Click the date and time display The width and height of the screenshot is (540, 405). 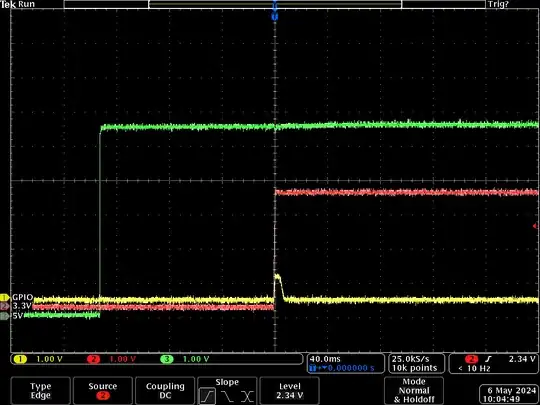[x=510, y=395]
